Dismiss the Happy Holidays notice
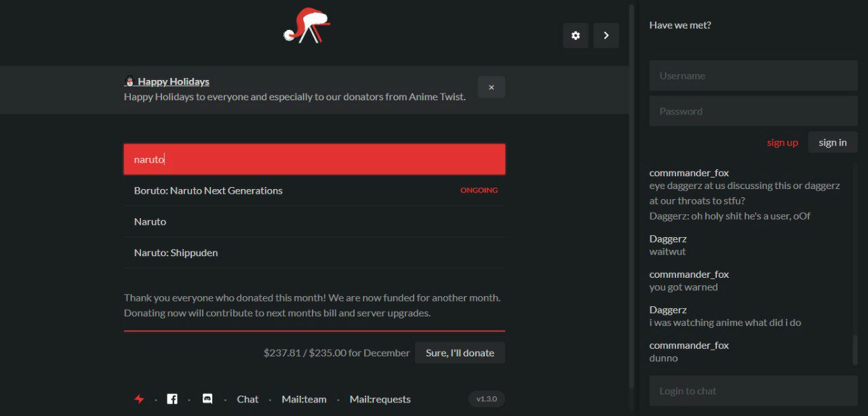Viewport: 868px width, 416px height. tap(492, 87)
